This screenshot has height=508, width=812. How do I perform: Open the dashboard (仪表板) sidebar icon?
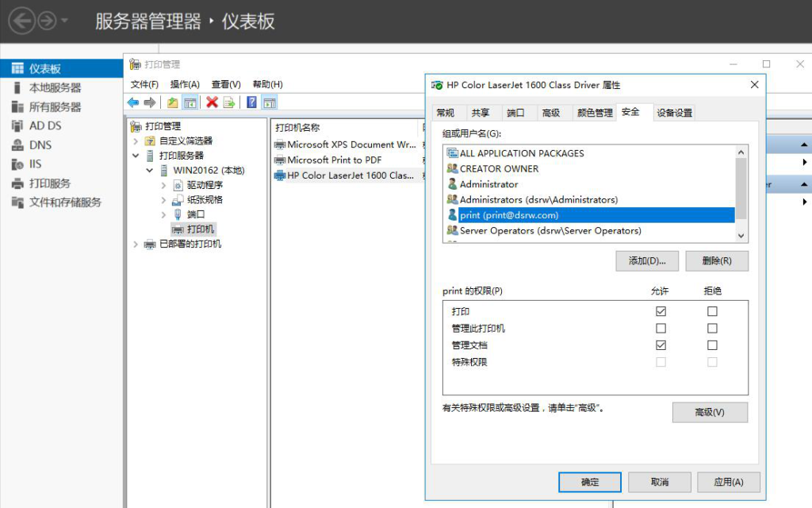click(17, 68)
